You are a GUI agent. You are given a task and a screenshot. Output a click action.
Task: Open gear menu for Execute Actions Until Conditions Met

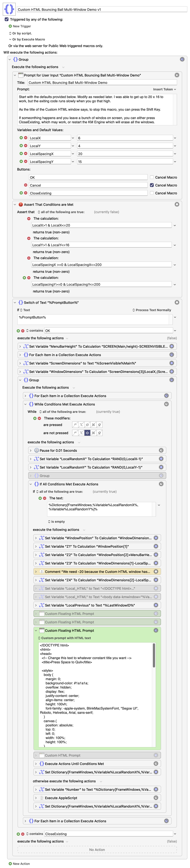(156, 764)
